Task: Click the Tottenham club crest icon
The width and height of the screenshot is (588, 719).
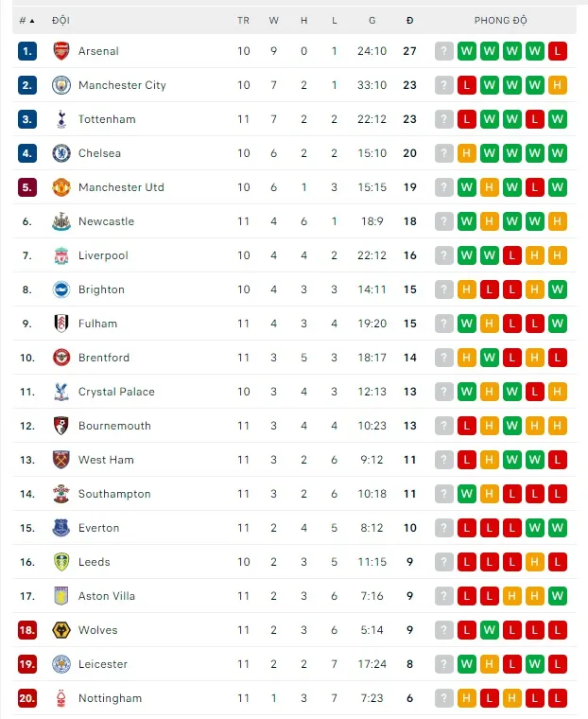Action: pyautogui.click(x=61, y=119)
